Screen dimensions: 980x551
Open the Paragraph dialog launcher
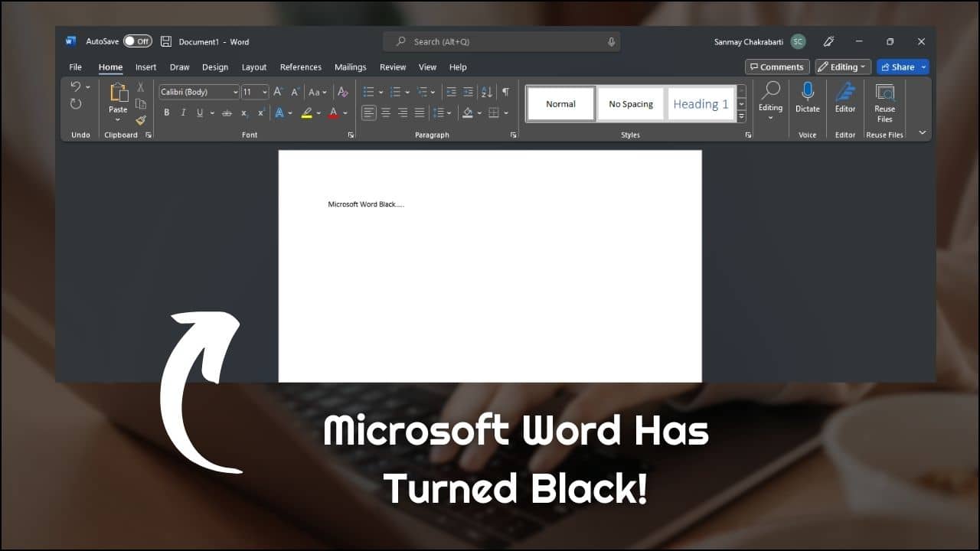514,135
